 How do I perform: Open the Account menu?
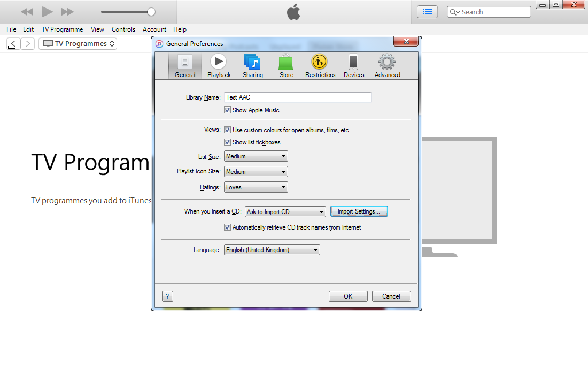pos(154,29)
